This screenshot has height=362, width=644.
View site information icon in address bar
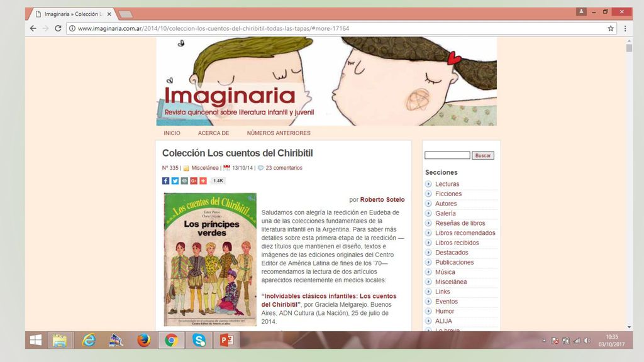click(72, 28)
